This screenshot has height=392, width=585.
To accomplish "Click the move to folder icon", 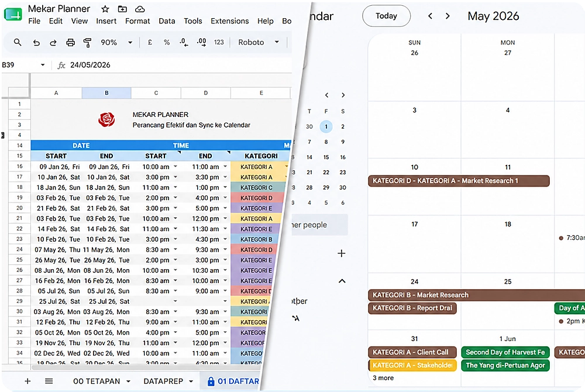I will pos(122,9).
